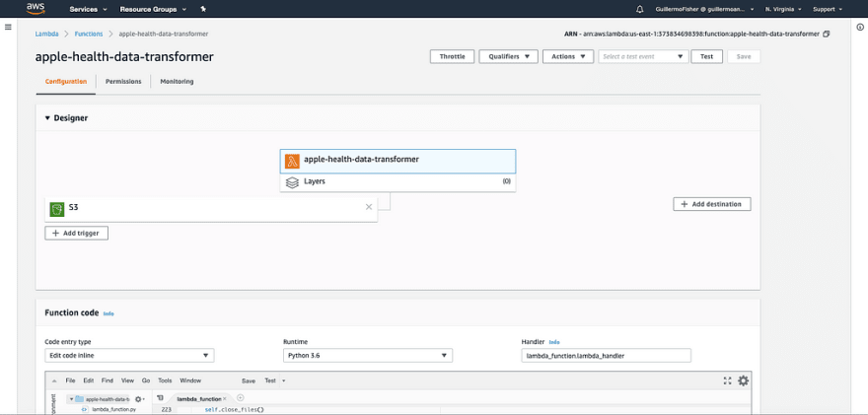Click Test in the editor toolbar
This screenshot has height=415, width=868.
click(270, 380)
